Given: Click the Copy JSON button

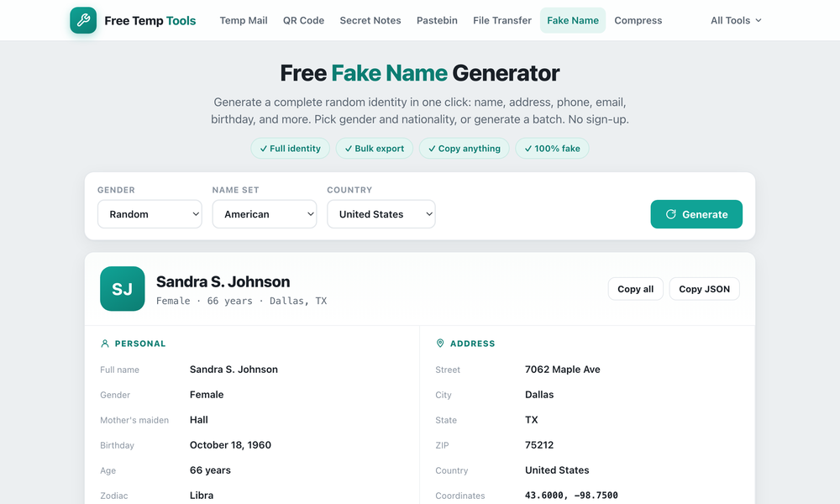Looking at the screenshot, I should [705, 289].
